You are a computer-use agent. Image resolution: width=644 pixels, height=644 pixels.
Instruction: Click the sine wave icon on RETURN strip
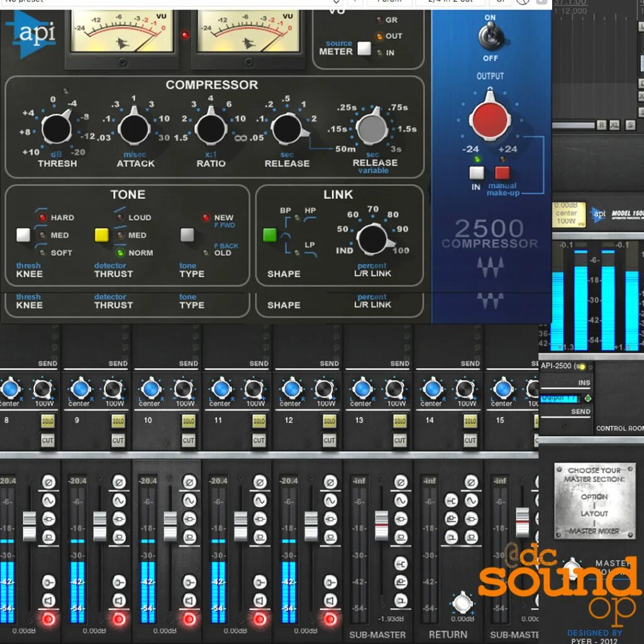(x=471, y=500)
